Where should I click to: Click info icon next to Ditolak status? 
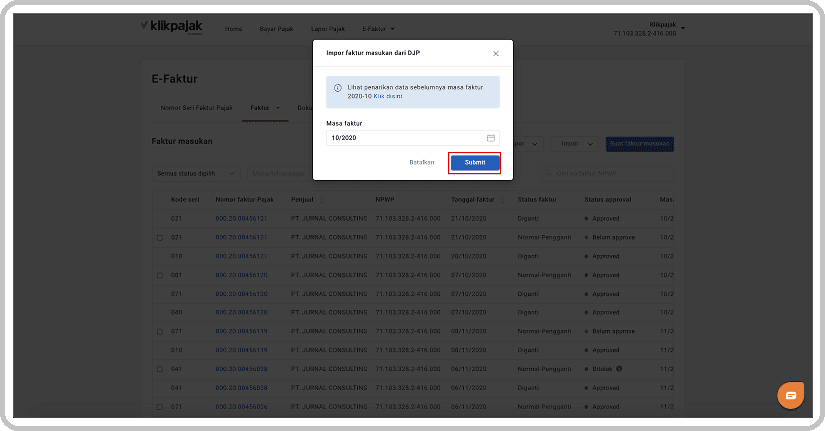(x=619, y=369)
